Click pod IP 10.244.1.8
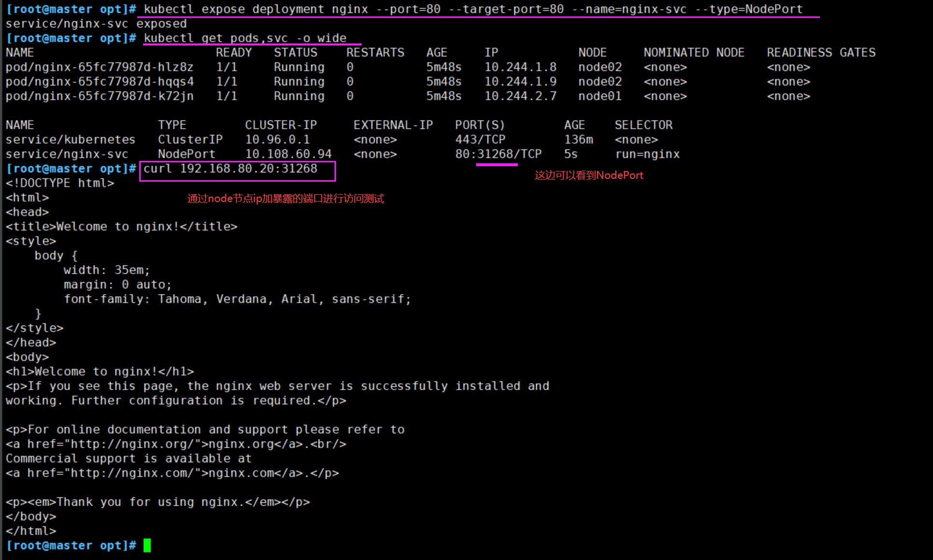 pos(521,67)
